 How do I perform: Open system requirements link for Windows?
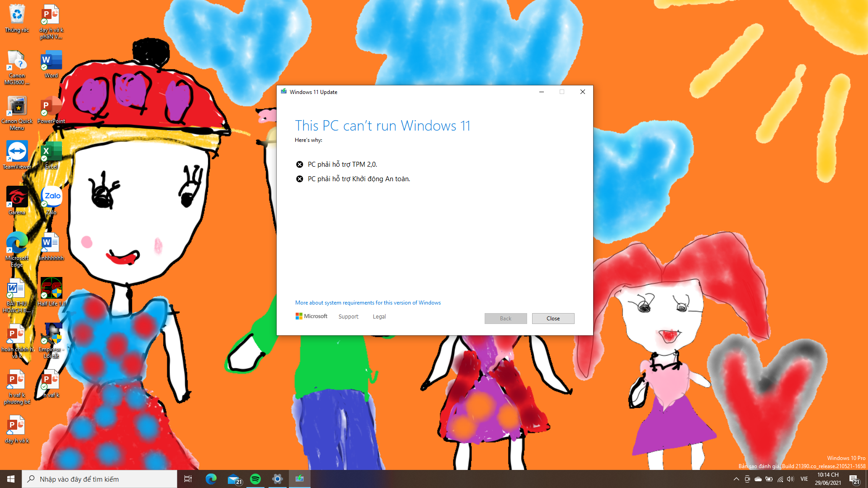point(368,303)
